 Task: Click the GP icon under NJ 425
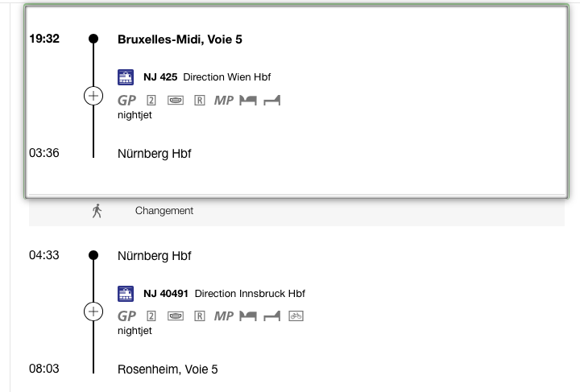pyautogui.click(x=127, y=100)
